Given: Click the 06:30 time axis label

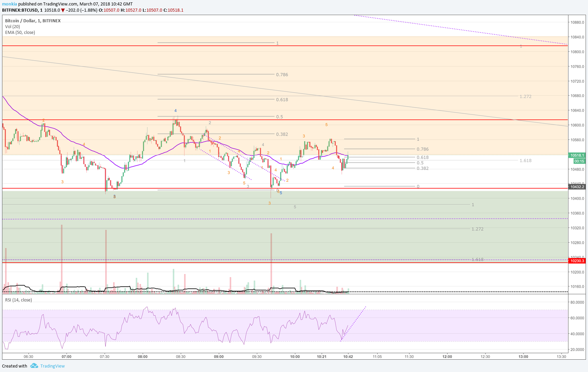Looking at the screenshot, I should (x=28, y=357).
